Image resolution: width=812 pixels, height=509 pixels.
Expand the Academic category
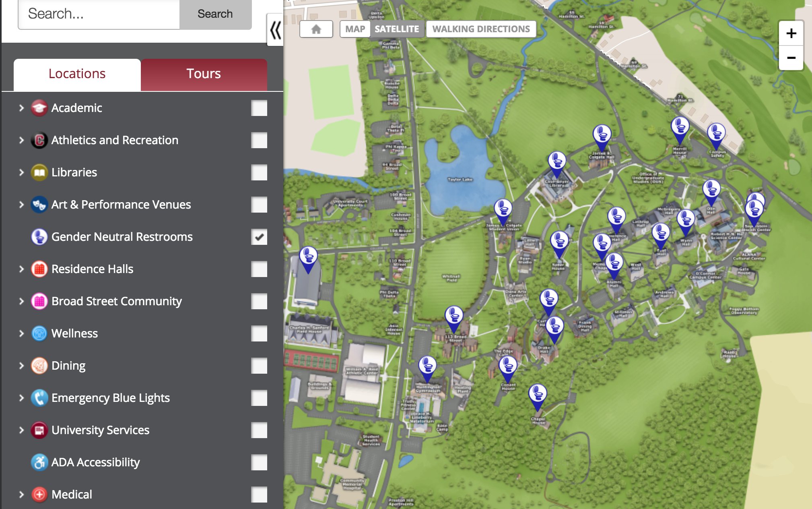point(21,108)
